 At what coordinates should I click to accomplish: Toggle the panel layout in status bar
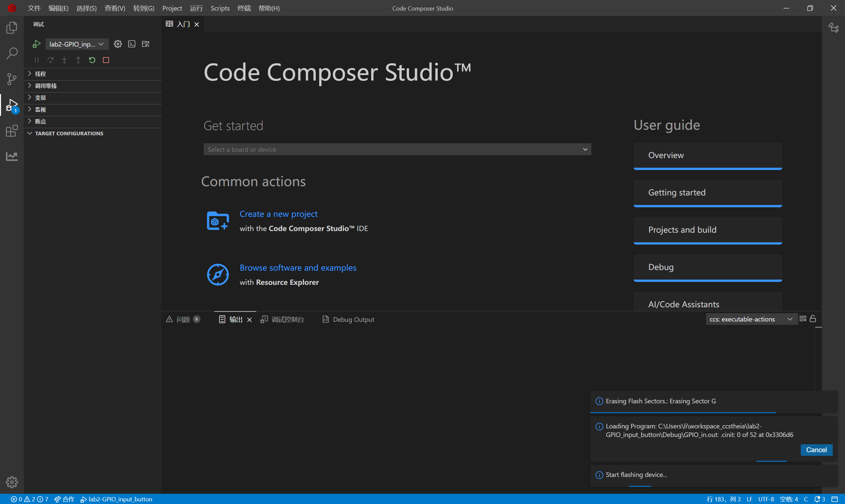pyautogui.click(x=834, y=499)
